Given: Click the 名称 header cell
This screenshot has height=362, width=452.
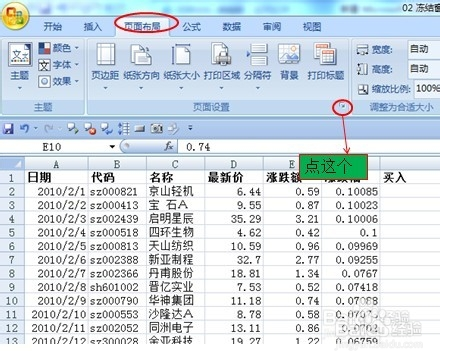Looking at the screenshot, I should (175, 178).
